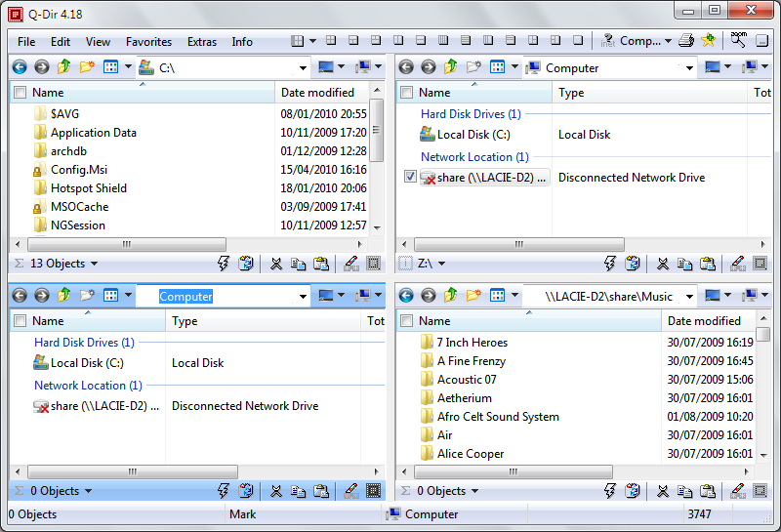This screenshot has height=532, width=781.
Task: Click the lightning bolt icon in Z:\ pane
Action: [610, 264]
